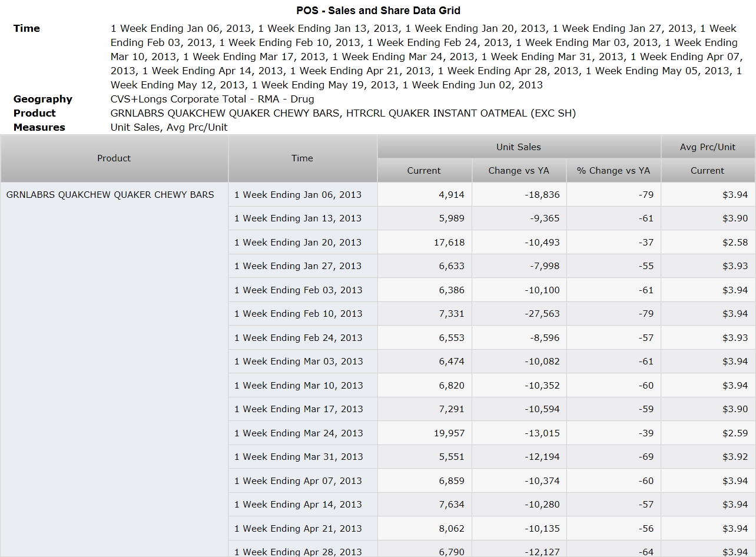Click unit sales value 7,331
Screen dimensions: 756x557
(452, 314)
